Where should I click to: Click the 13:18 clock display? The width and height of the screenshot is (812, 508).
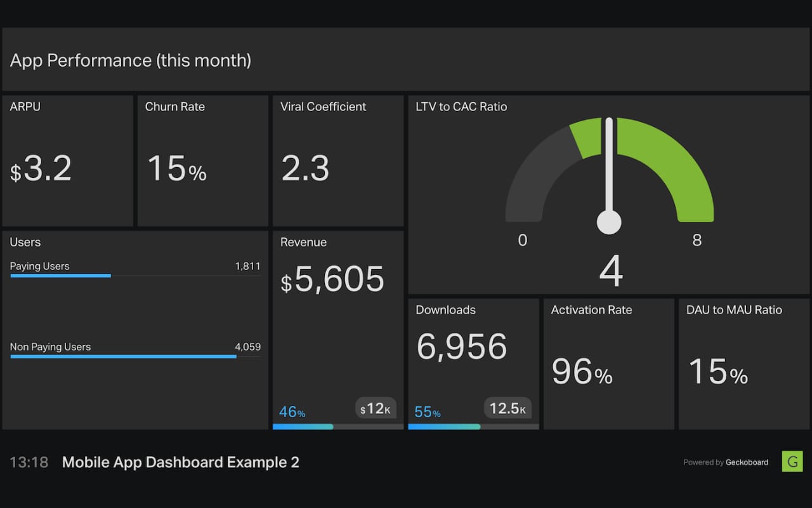point(29,462)
